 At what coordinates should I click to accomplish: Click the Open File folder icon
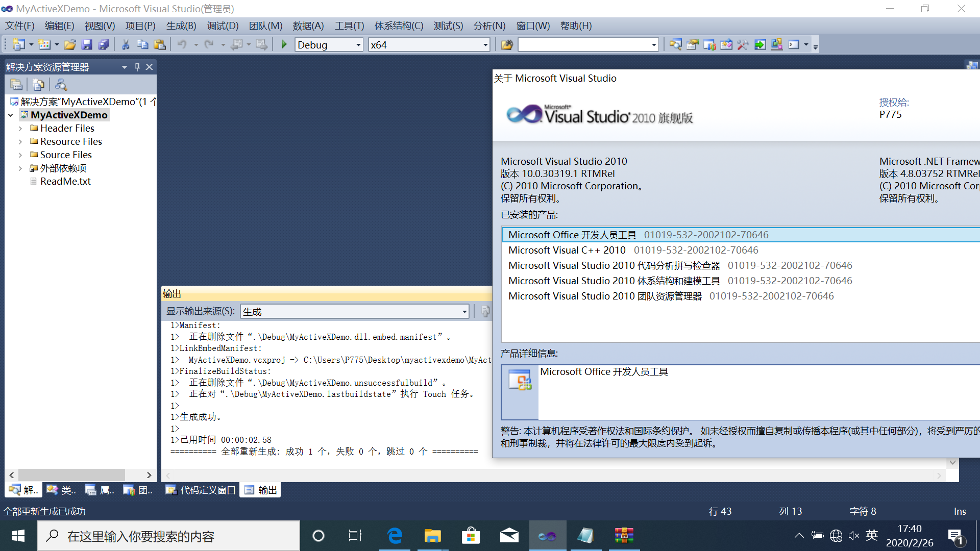[x=70, y=45]
